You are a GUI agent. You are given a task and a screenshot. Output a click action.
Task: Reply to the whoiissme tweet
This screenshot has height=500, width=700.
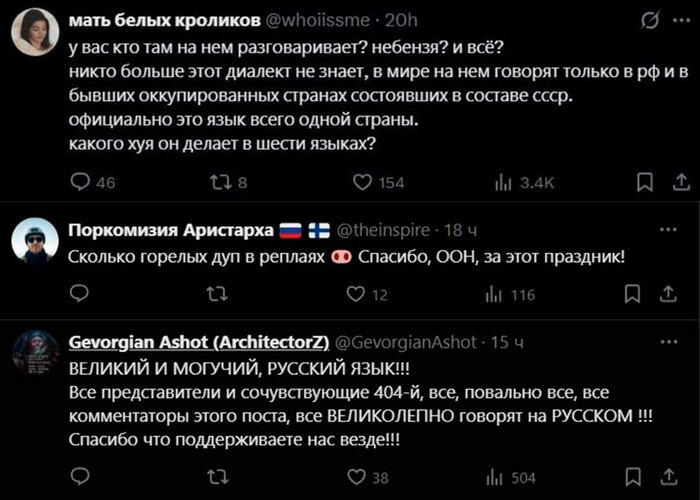click(x=81, y=182)
